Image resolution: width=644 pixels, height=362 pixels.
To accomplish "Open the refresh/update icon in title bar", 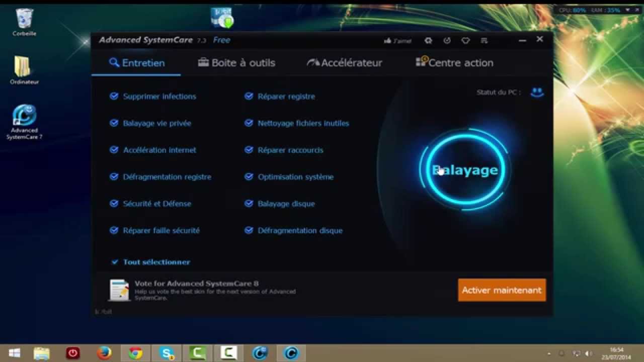I will [429, 40].
